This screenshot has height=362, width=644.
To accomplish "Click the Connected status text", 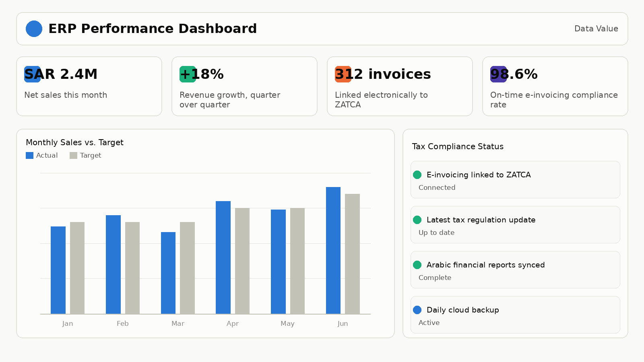I will tap(437, 187).
